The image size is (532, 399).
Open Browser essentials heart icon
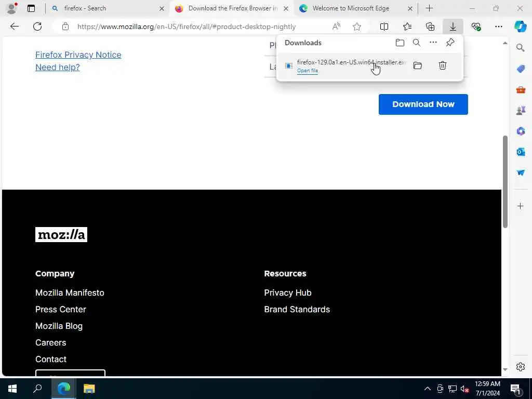pos(476,26)
